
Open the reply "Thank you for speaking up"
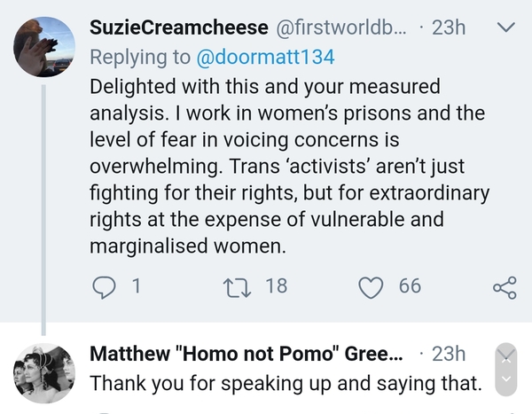pyautogui.click(x=286, y=384)
